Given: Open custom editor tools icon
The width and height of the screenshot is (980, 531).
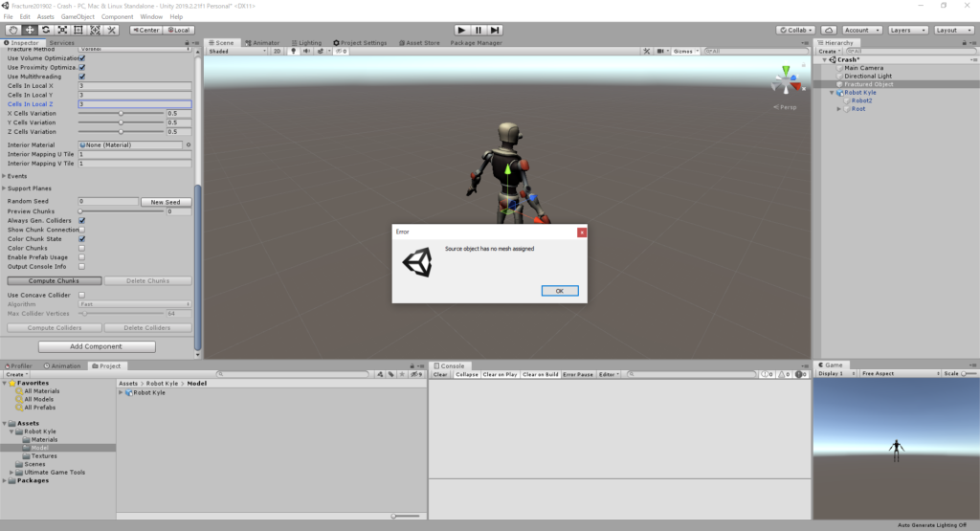Looking at the screenshot, I should point(111,30).
